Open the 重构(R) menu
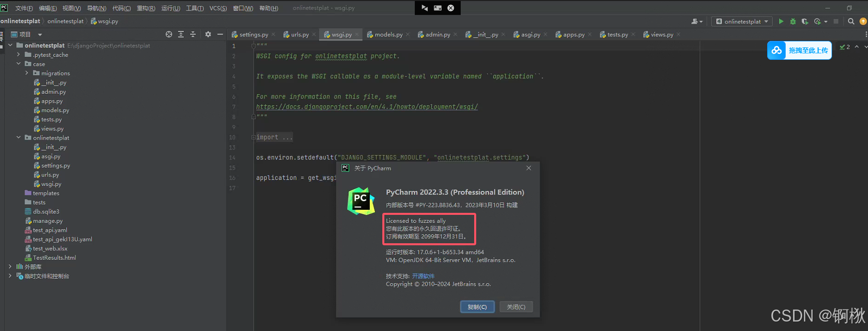This screenshot has height=331, width=868. tap(146, 8)
